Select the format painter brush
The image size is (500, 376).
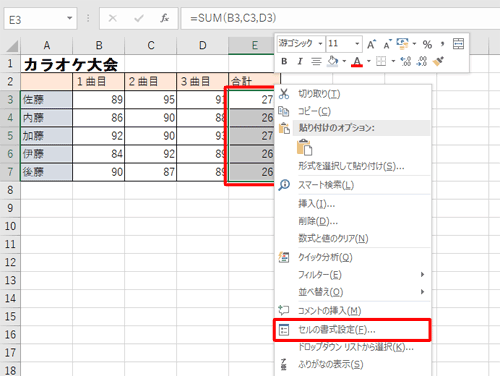438,61
